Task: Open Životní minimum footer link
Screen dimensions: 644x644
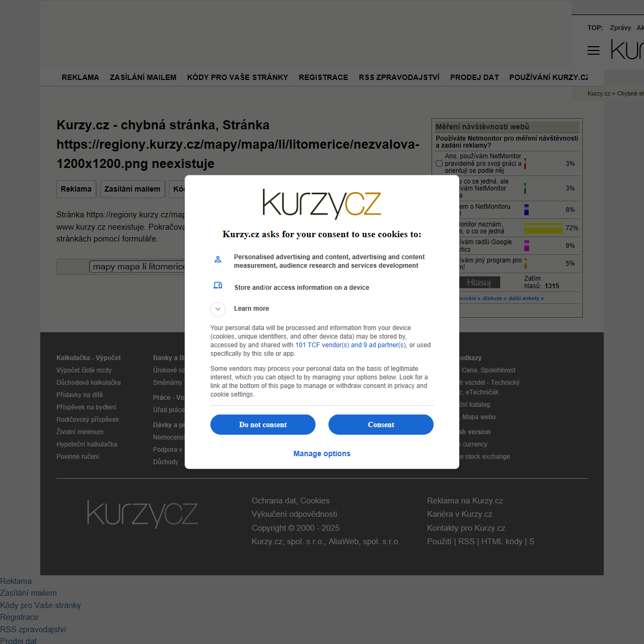Action: [80, 432]
